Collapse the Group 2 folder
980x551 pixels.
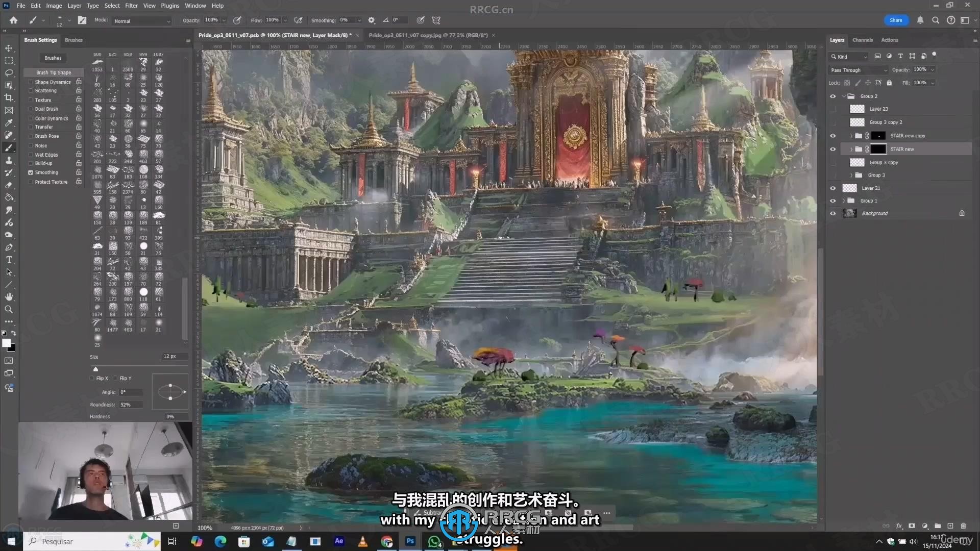tap(844, 96)
